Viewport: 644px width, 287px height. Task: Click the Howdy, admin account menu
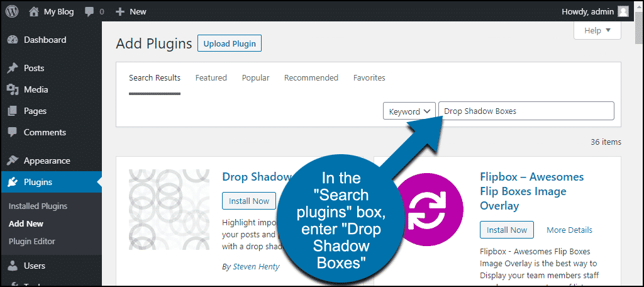point(595,12)
